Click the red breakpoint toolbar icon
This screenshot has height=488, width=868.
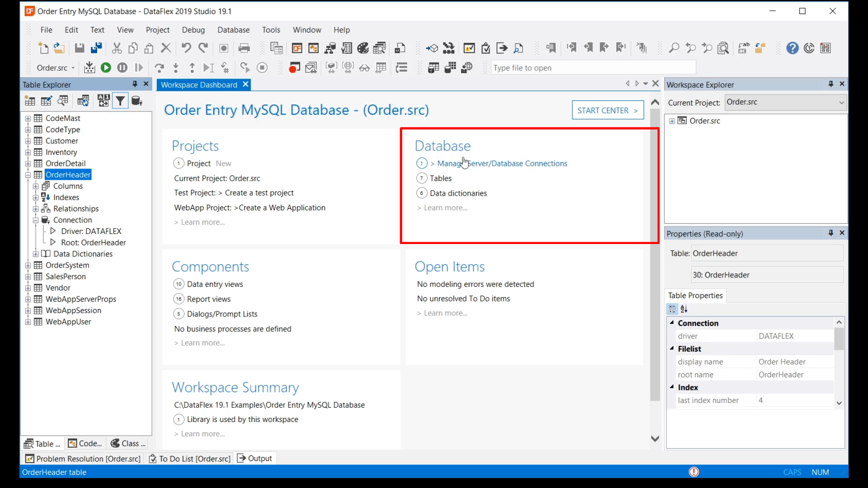(x=294, y=68)
